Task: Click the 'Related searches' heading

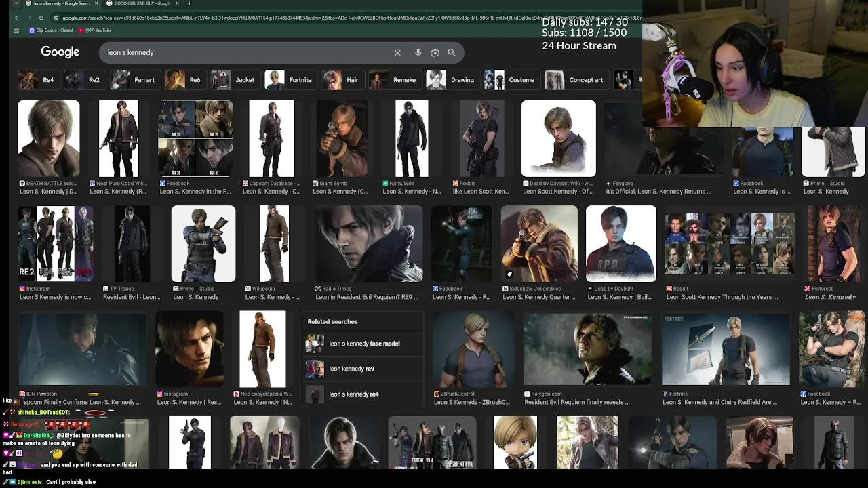Action: coord(332,322)
